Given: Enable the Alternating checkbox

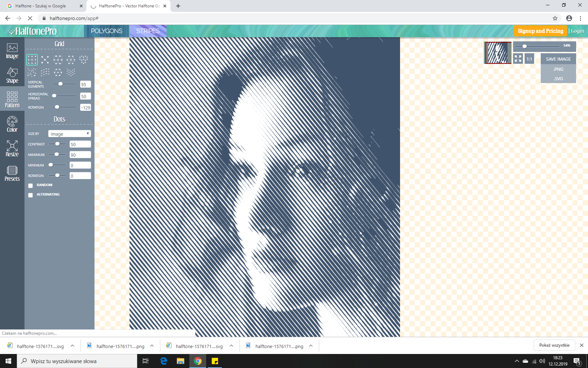Looking at the screenshot, I should 30,195.
